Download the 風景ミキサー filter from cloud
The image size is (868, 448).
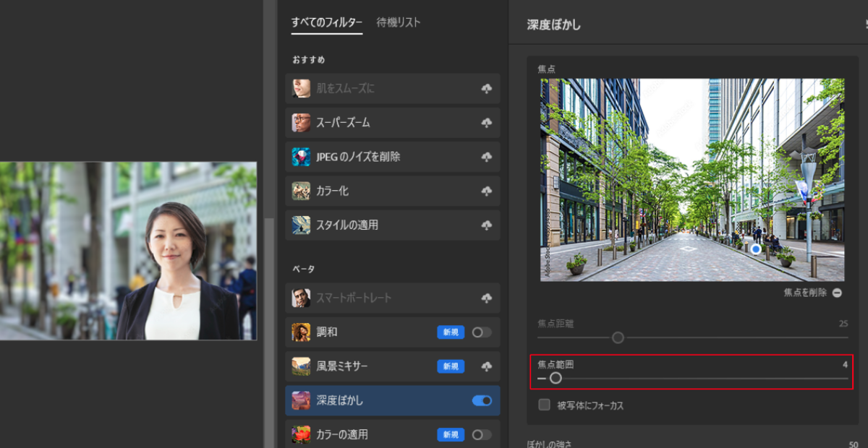[486, 366]
